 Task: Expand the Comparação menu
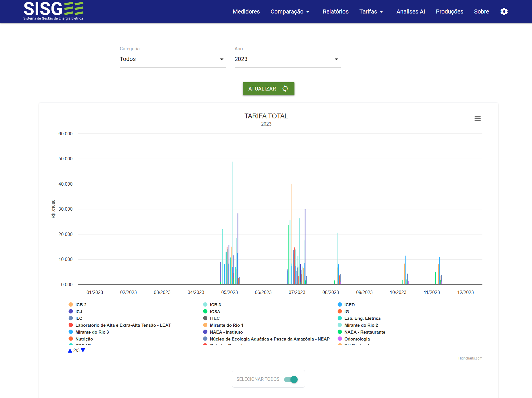coord(290,11)
